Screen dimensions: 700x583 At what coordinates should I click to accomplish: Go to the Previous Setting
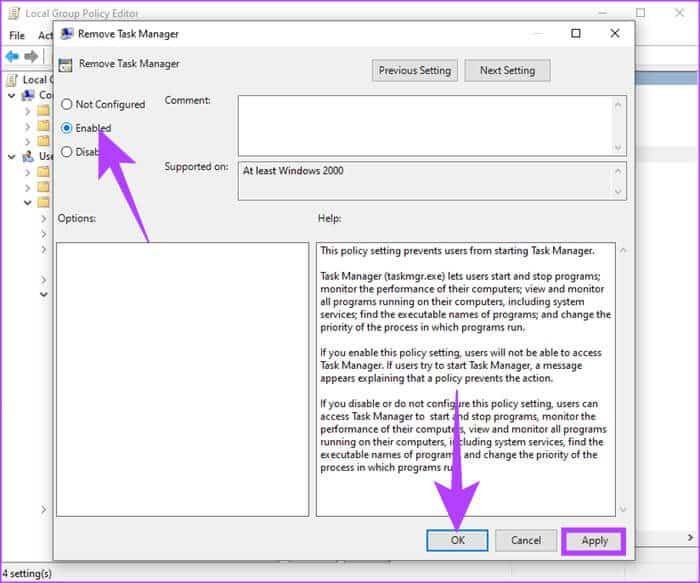(415, 71)
